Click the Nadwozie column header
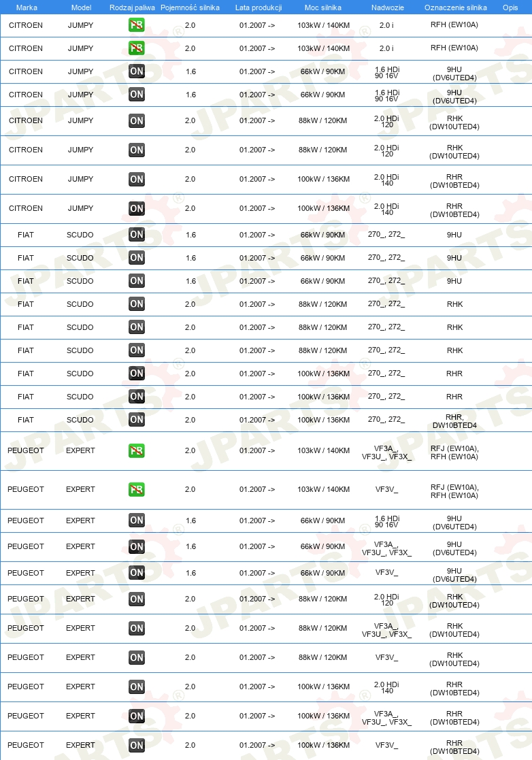Viewport: 532px width, 760px height. 388,7
